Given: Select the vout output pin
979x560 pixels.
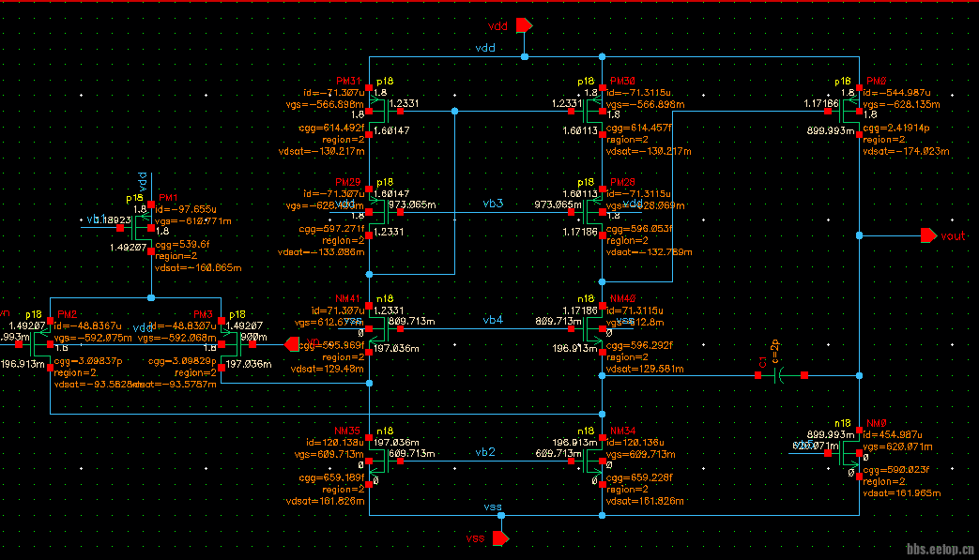Looking at the screenshot, I should (929, 235).
